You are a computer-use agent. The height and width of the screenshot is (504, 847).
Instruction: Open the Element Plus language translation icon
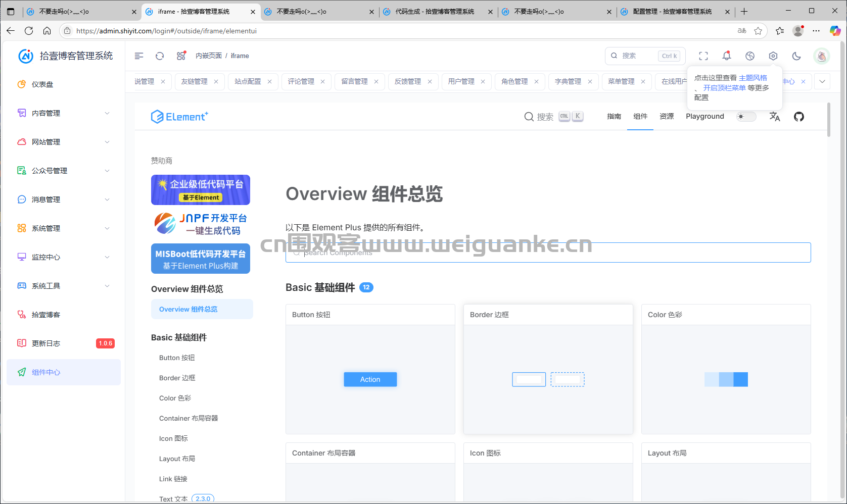(x=775, y=117)
